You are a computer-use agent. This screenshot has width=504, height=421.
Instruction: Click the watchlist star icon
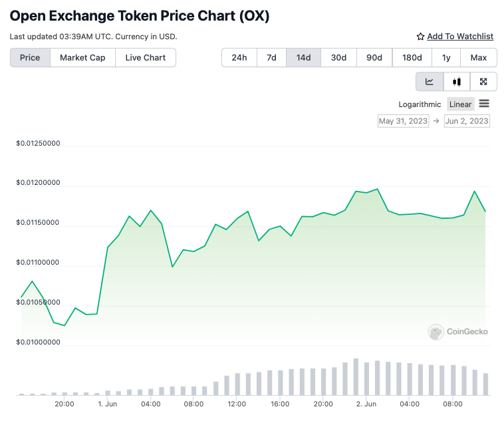click(420, 37)
